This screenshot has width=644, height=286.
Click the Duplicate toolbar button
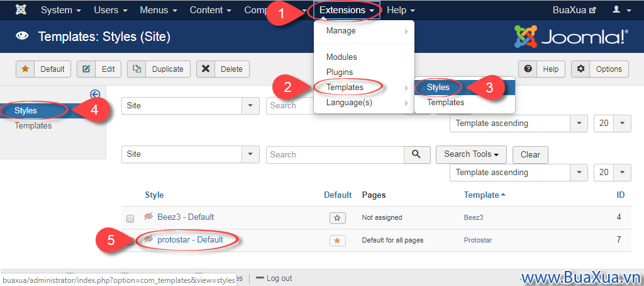158,69
